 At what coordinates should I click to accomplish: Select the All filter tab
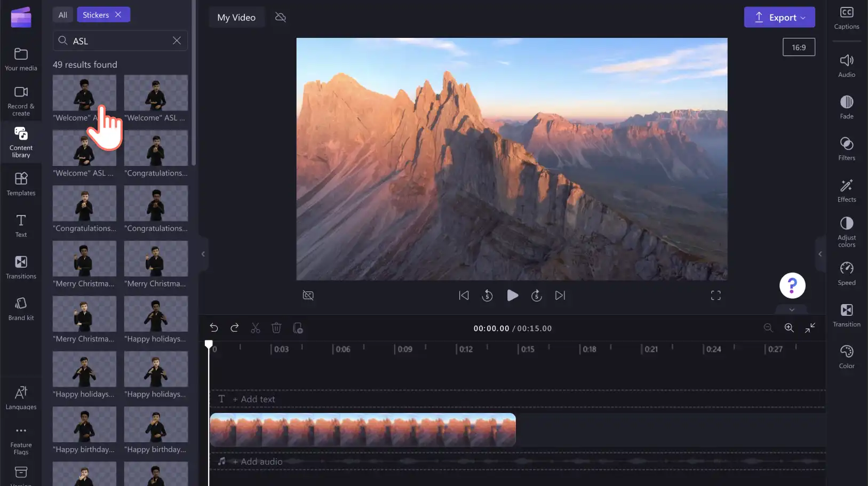tap(63, 15)
